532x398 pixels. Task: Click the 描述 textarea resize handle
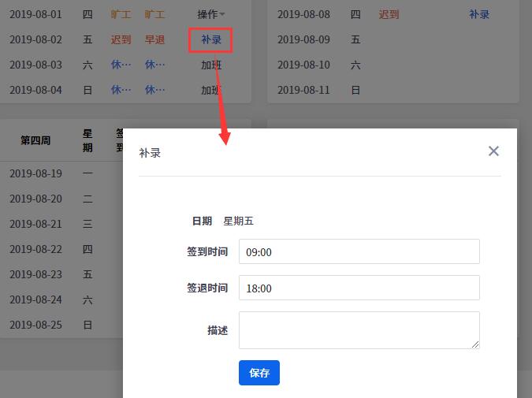[x=475, y=344]
